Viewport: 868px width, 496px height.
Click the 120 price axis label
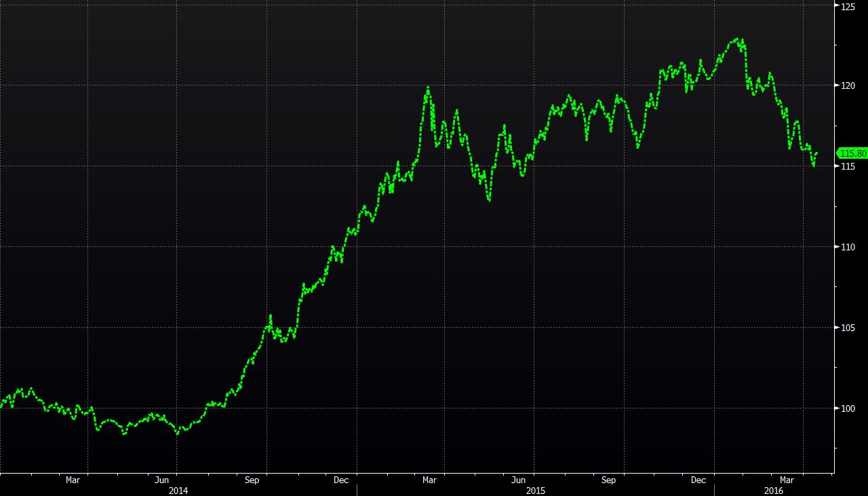click(848, 86)
